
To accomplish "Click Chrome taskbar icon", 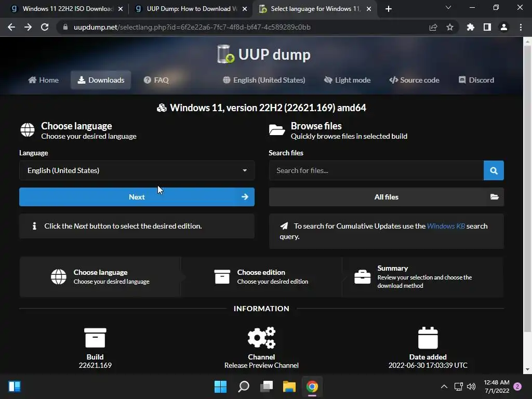I will tap(312, 387).
